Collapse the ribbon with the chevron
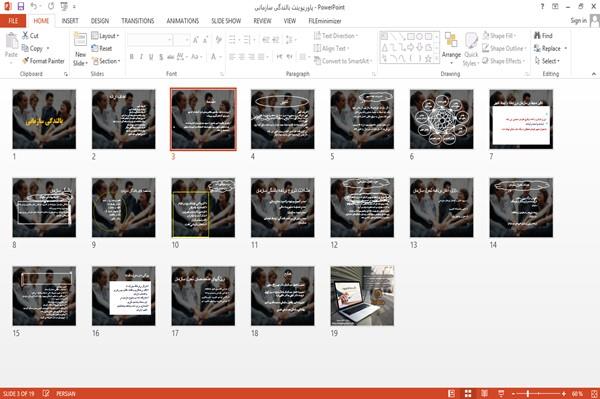 (x=593, y=73)
